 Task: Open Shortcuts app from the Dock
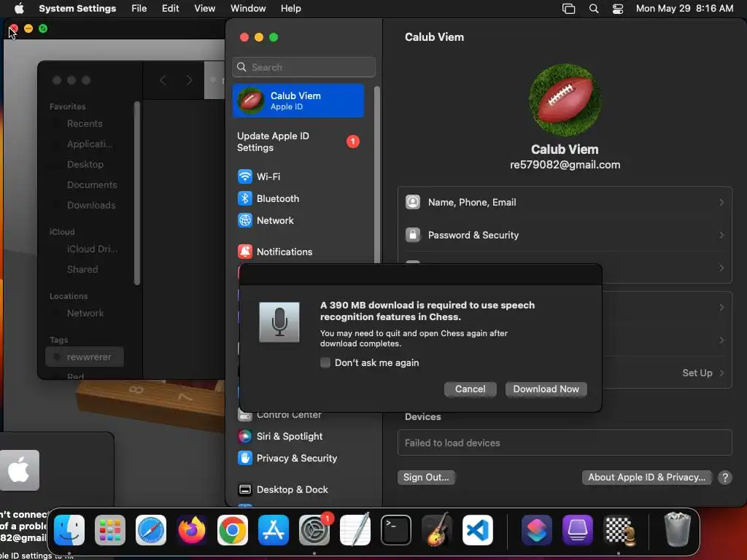[x=537, y=530]
